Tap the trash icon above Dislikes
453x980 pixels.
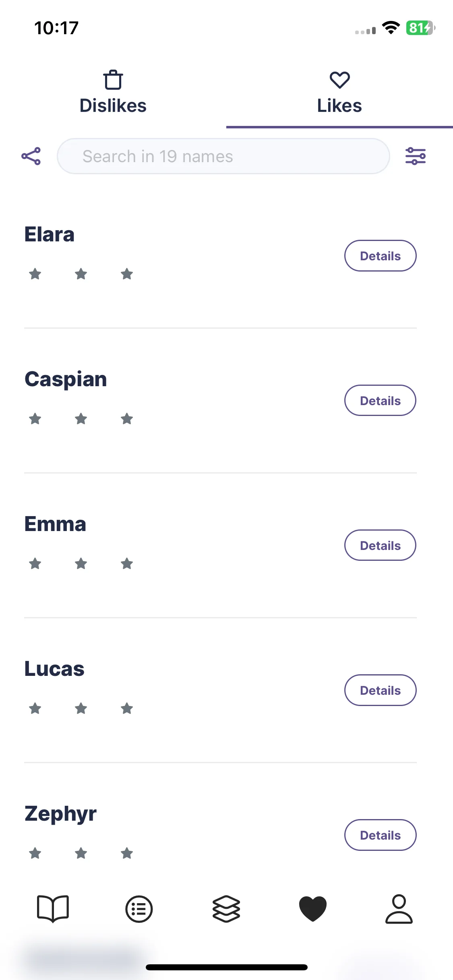click(113, 80)
